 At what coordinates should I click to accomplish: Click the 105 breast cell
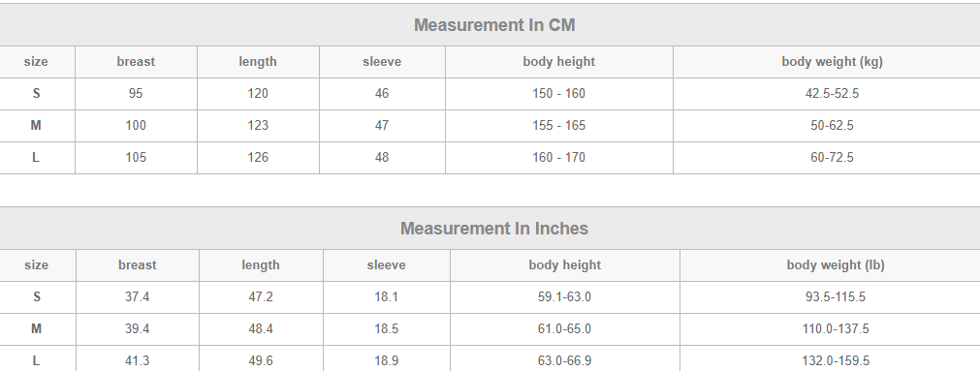point(136,157)
